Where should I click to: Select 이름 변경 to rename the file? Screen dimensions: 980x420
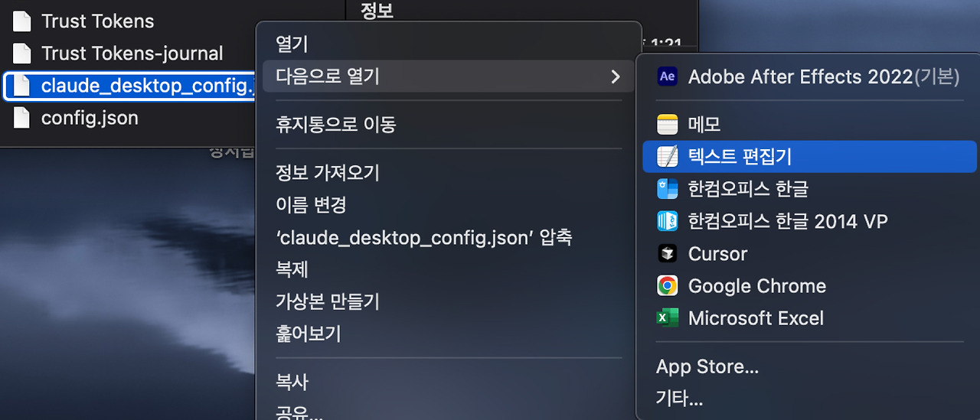pos(449,205)
